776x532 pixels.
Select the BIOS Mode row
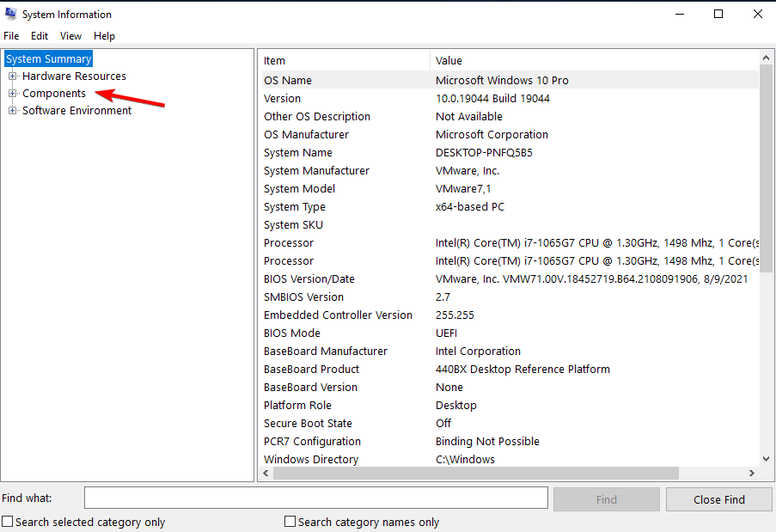pos(510,333)
